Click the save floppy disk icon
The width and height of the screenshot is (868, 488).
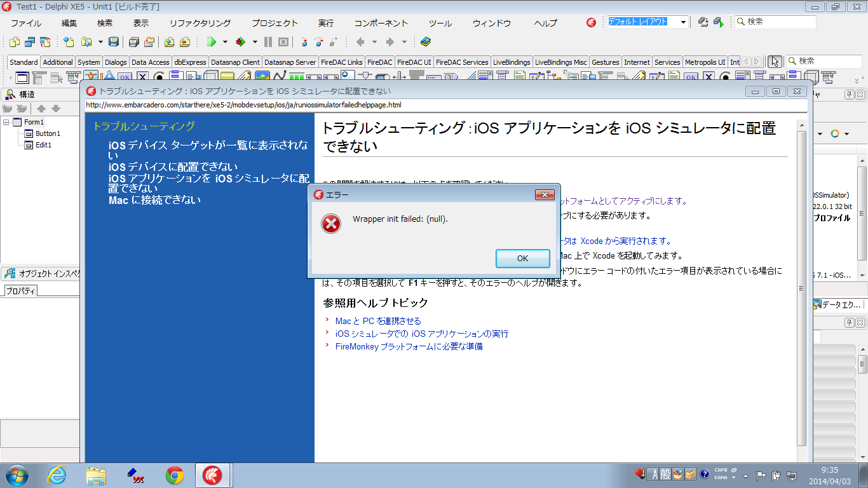(114, 42)
